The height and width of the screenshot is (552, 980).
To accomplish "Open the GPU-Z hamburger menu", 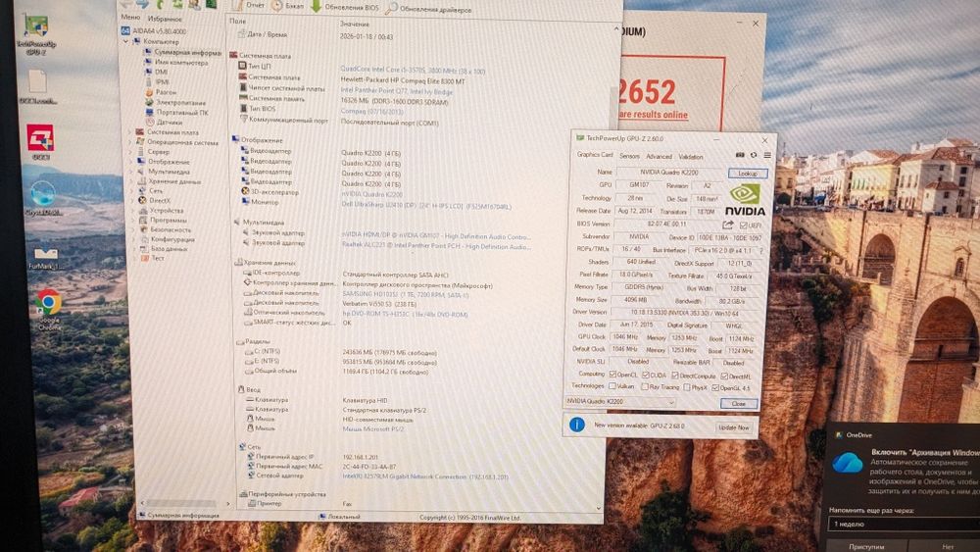I will click(x=767, y=155).
